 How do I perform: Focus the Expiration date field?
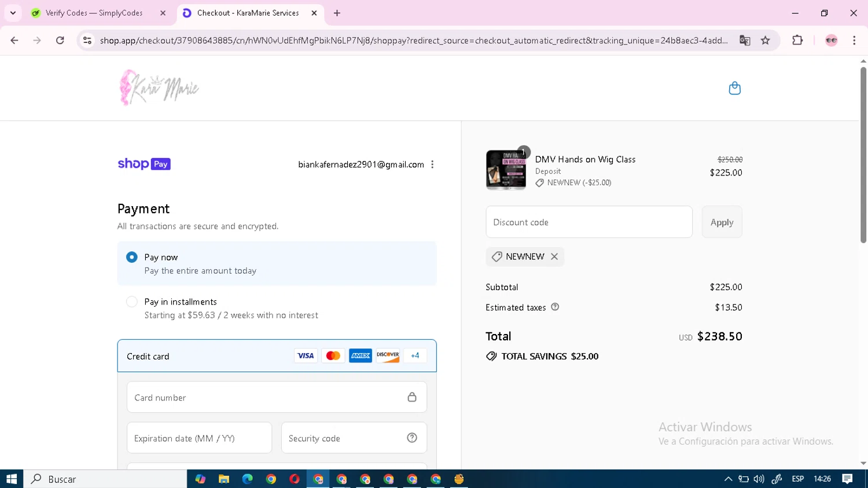(x=199, y=438)
